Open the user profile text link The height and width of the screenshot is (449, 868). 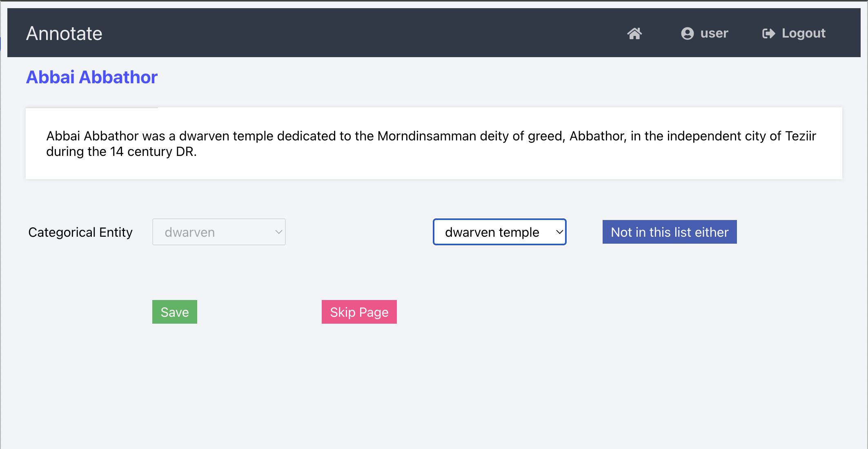714,33
